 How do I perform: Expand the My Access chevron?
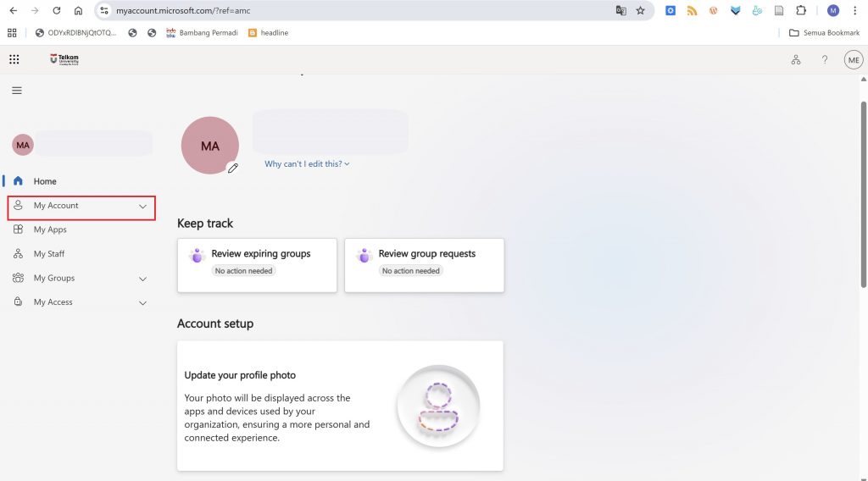pyautogui.click(x=142, y=303)
